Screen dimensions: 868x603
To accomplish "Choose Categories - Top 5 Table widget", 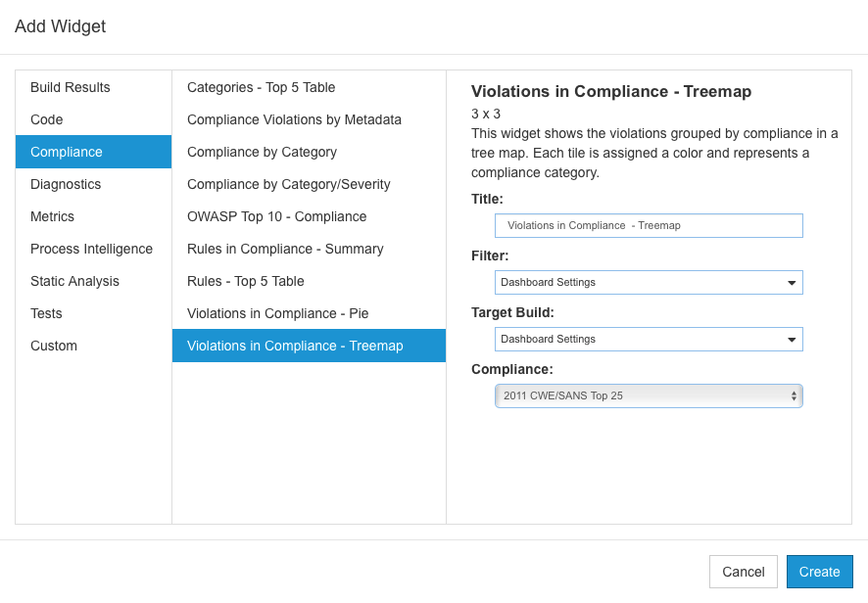I will point(309,87).
